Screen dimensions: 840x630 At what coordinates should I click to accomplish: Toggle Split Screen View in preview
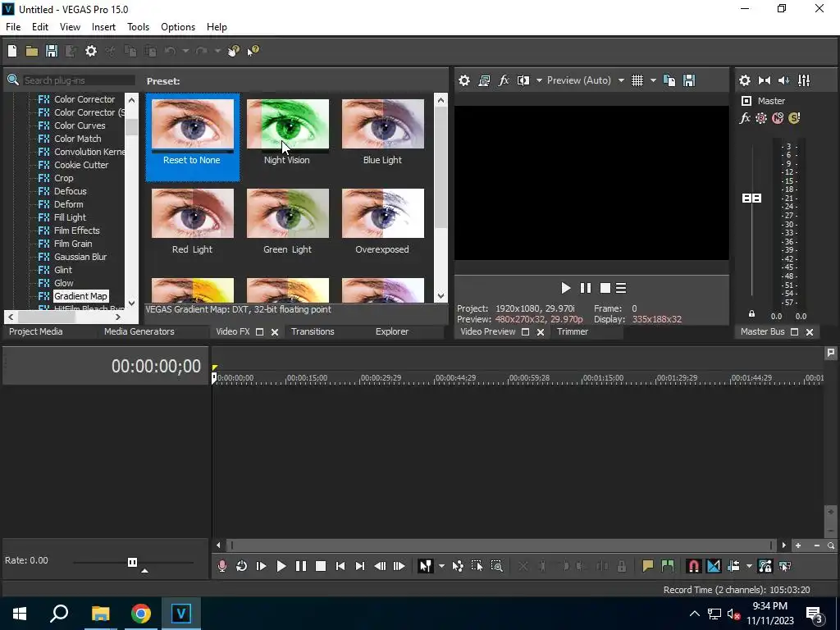(x=523, y=80)
